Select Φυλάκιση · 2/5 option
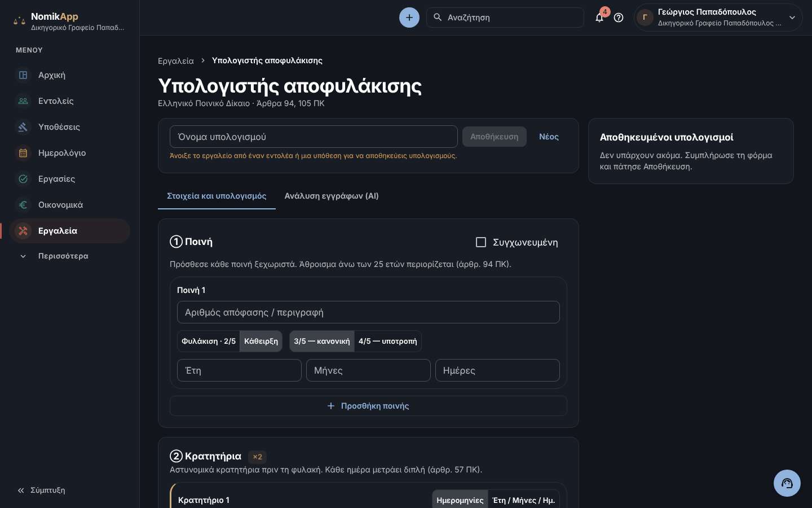Screen dimensions: 812x508 tap(209, 341)
